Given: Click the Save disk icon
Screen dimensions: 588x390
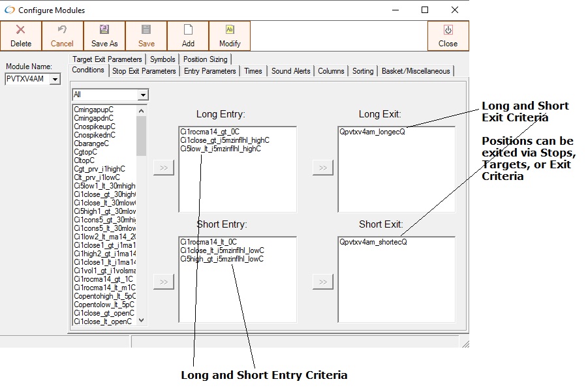Looking at the screenshot, I should click(146, 30).
